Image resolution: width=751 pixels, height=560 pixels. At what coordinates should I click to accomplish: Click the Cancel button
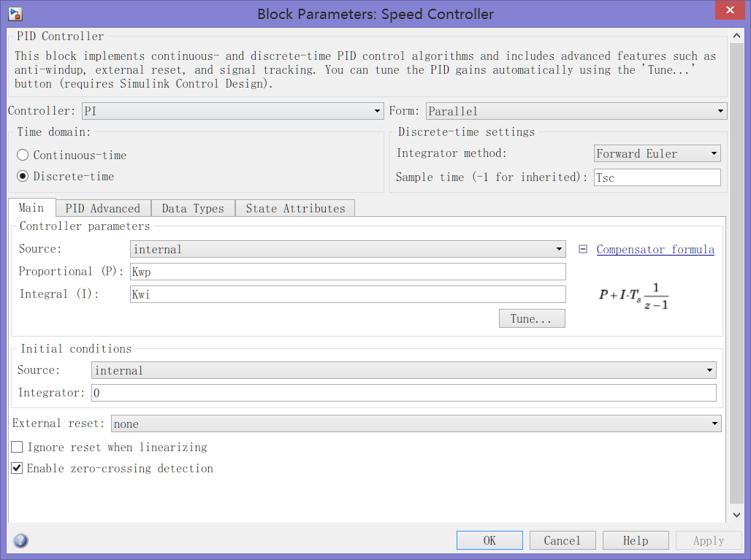[x=563, y=540]
